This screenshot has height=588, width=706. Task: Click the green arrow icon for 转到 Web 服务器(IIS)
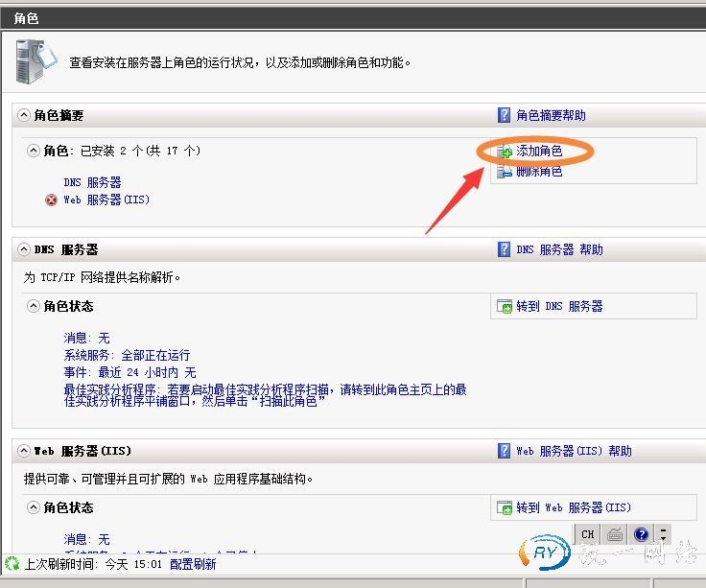point(505,508)
